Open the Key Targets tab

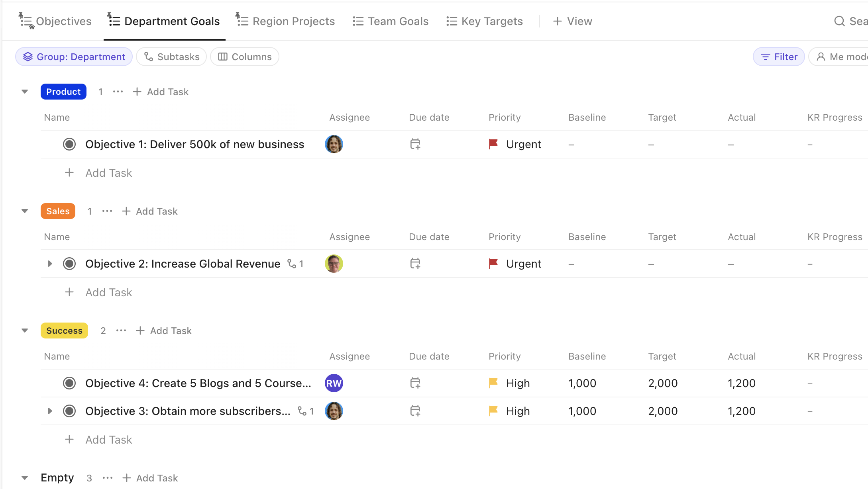tap(485, 21)
